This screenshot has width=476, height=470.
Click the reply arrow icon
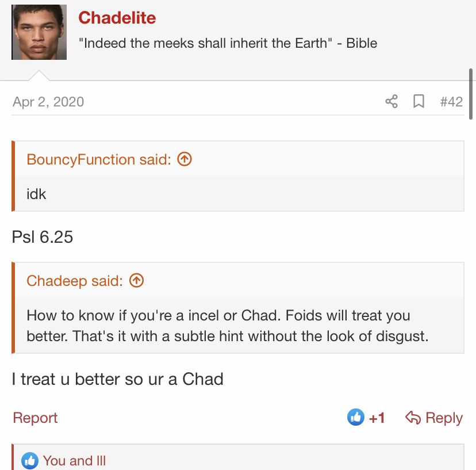click(413, 418)
